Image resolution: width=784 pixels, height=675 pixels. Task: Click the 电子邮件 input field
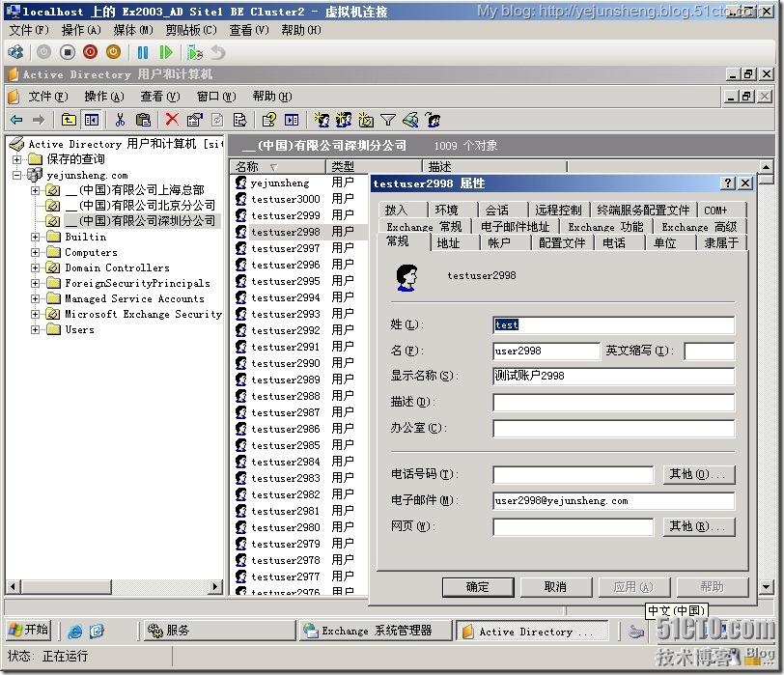tap(613, 501)
